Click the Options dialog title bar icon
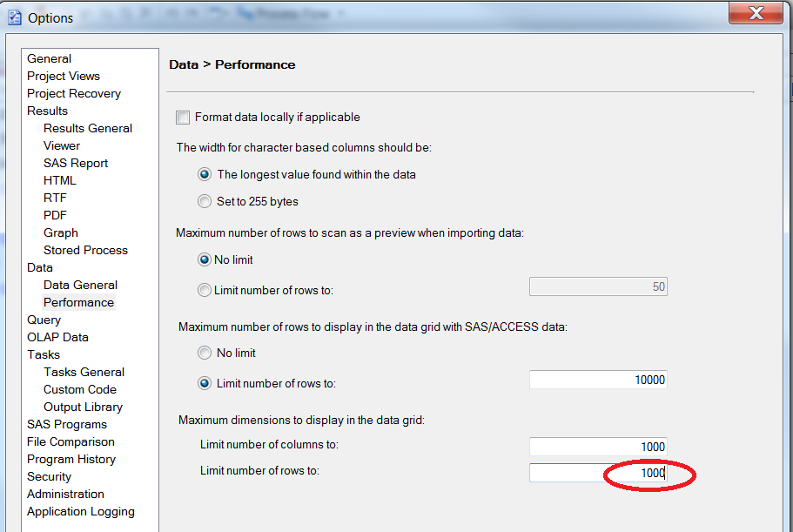This screenshot has height=532, width=793. [14, 17]
